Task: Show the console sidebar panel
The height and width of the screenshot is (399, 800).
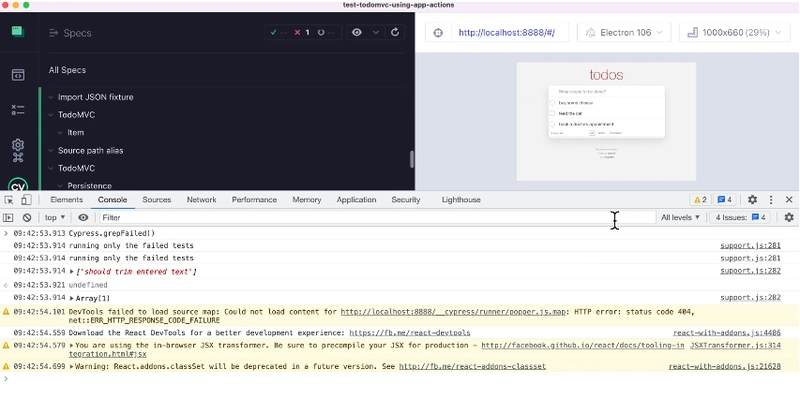Action: [8, 218]
